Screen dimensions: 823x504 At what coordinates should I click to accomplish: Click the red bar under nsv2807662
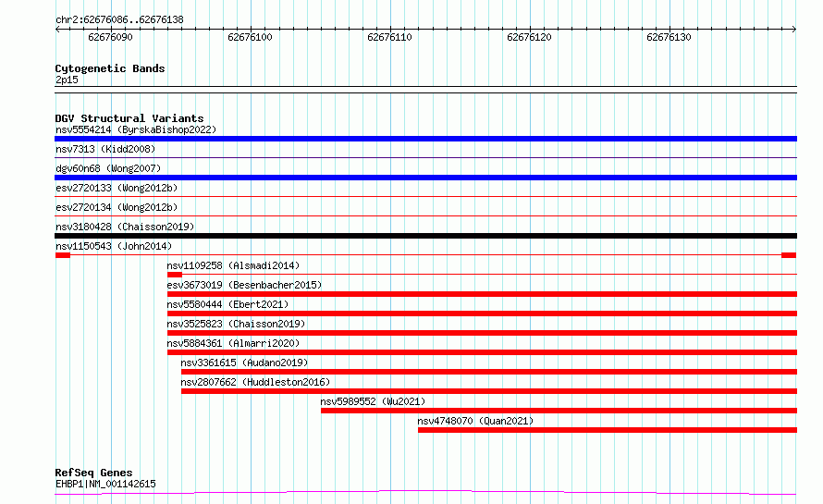pyautogui.click(x=489, y=391)
